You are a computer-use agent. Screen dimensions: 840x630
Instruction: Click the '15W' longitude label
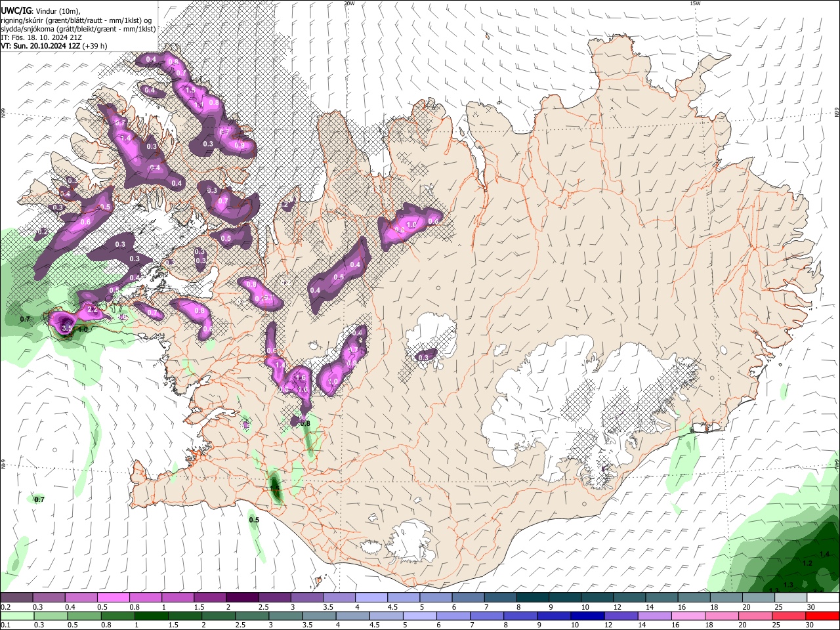coord(695,3)
